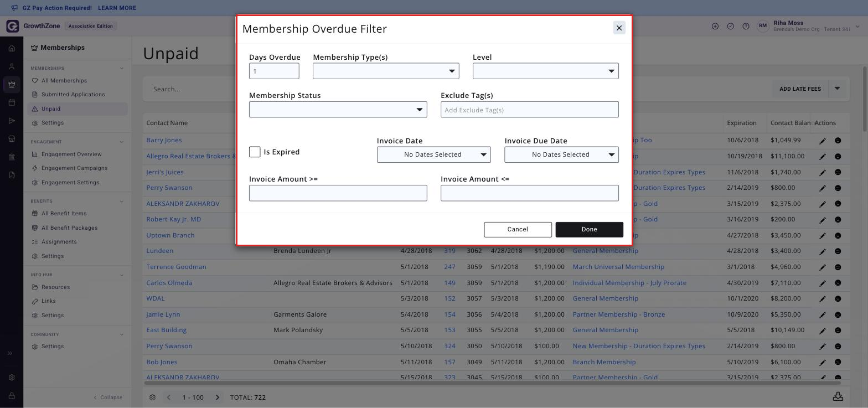
Task: Click the calendar icon in left rail
Action: pos(12,102)
